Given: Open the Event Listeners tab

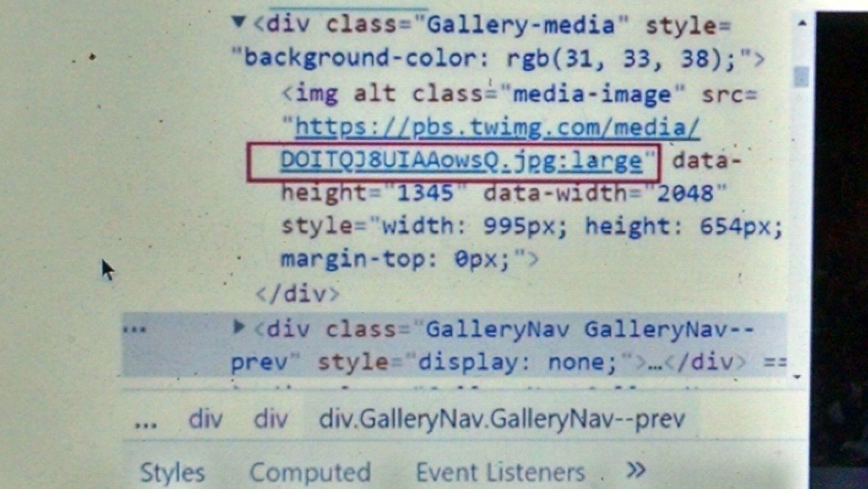Looking at the screenshot, I should coord(500,472).
